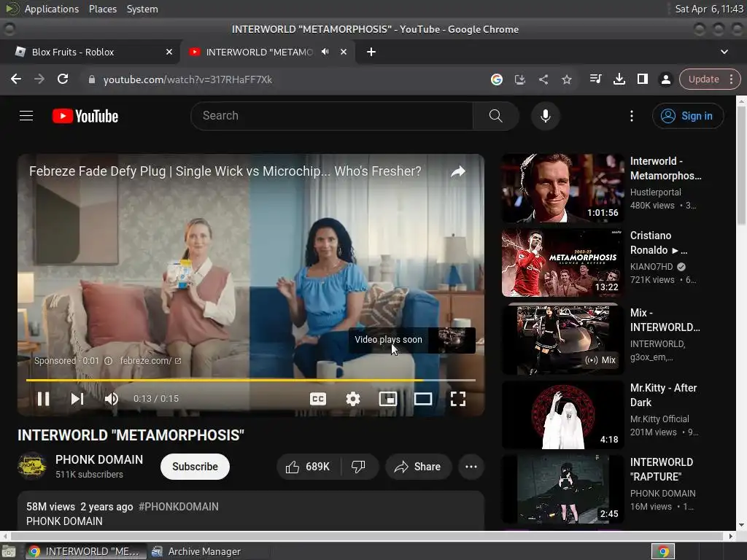Pause the playing ad video
Image resolution: width=747 pixels, height=560 pixels.
point(43,399)
